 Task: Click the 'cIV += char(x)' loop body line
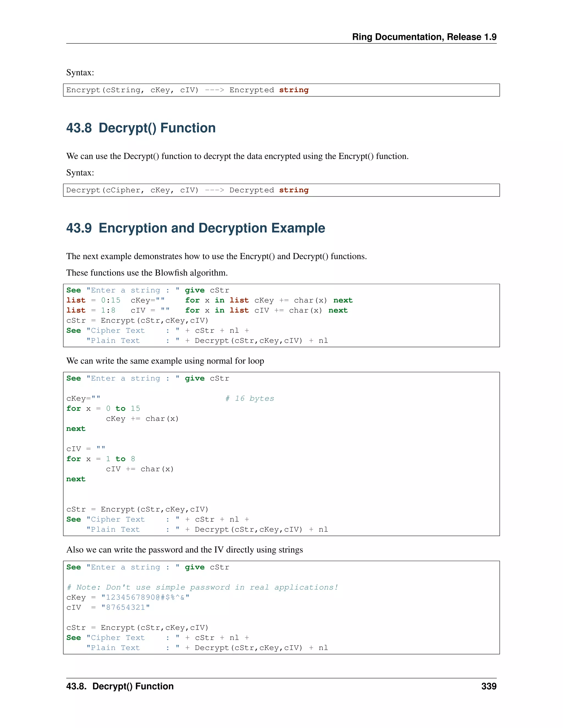pyautogui.click(x=140, y=469)
